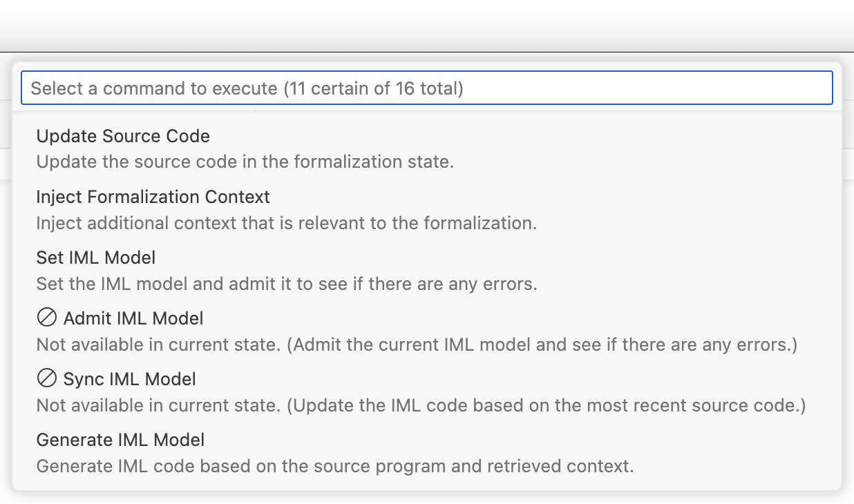Click the disabled Admit IML Model entry
Screen dimensions: 854x504
click(133, 319)
